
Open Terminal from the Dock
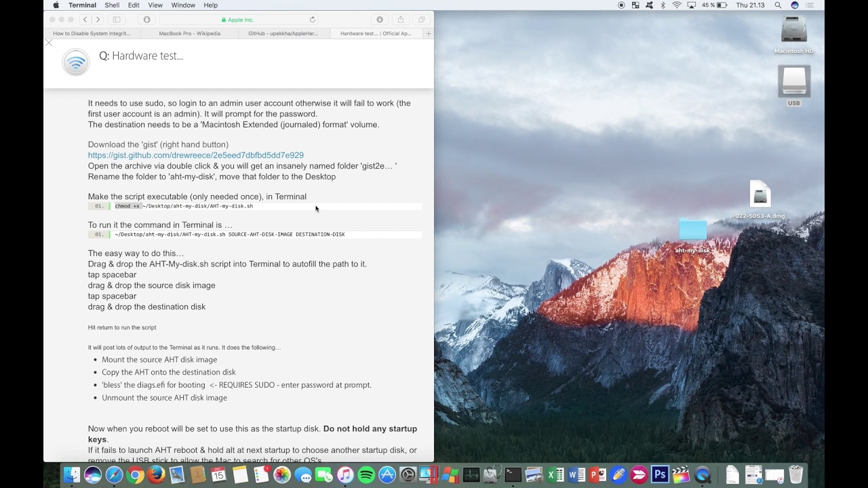coord(513,475)
